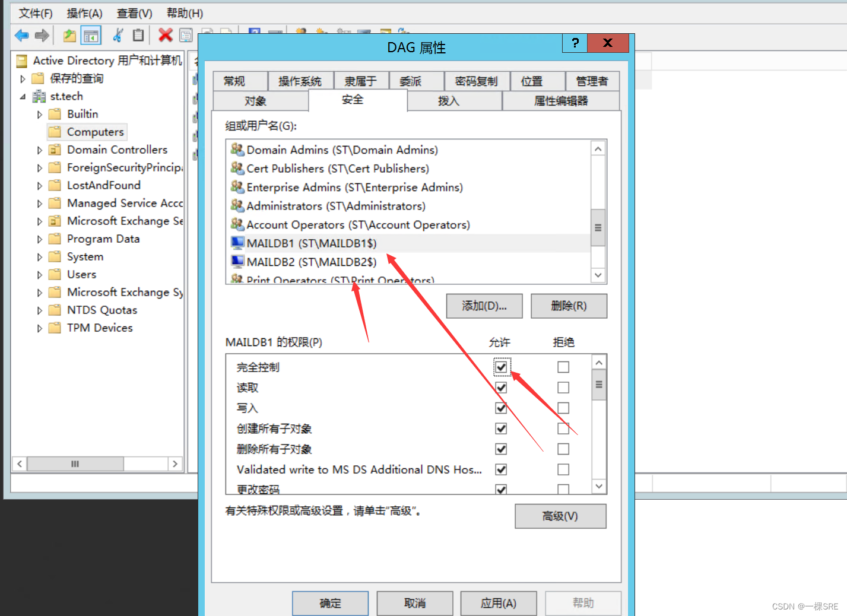Image resolution: width=847 pixels, height=616 pixels.
Task: Click the st.tech domain icon
Action: pyautogui.click(x=39, y=96)
